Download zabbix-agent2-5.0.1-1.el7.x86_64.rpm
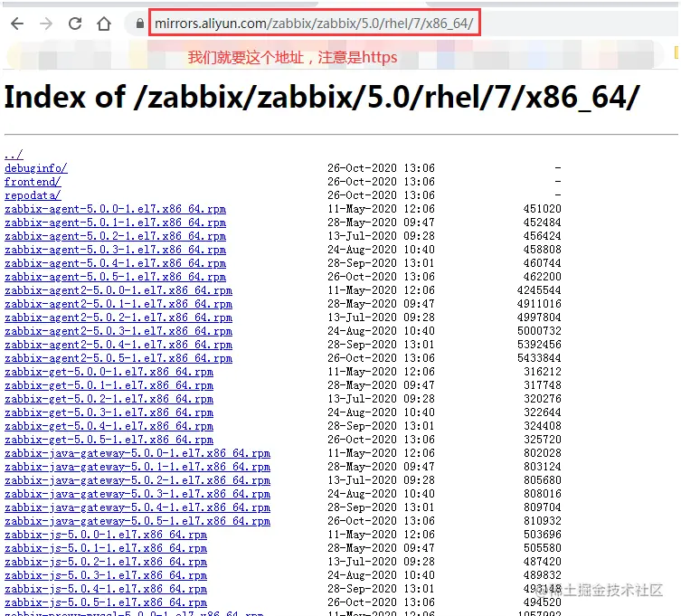 tap(118, 304)
